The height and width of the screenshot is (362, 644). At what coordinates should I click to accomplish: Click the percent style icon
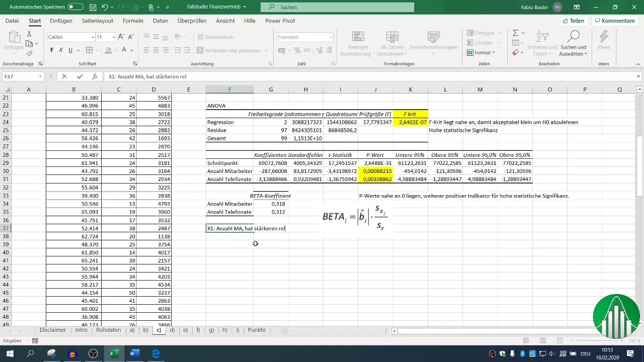coord(297,50)
